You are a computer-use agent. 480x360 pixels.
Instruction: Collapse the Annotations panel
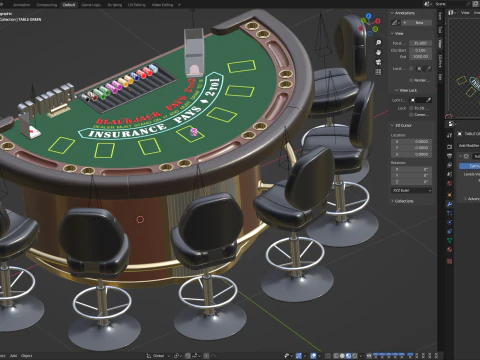click(403, 13)
